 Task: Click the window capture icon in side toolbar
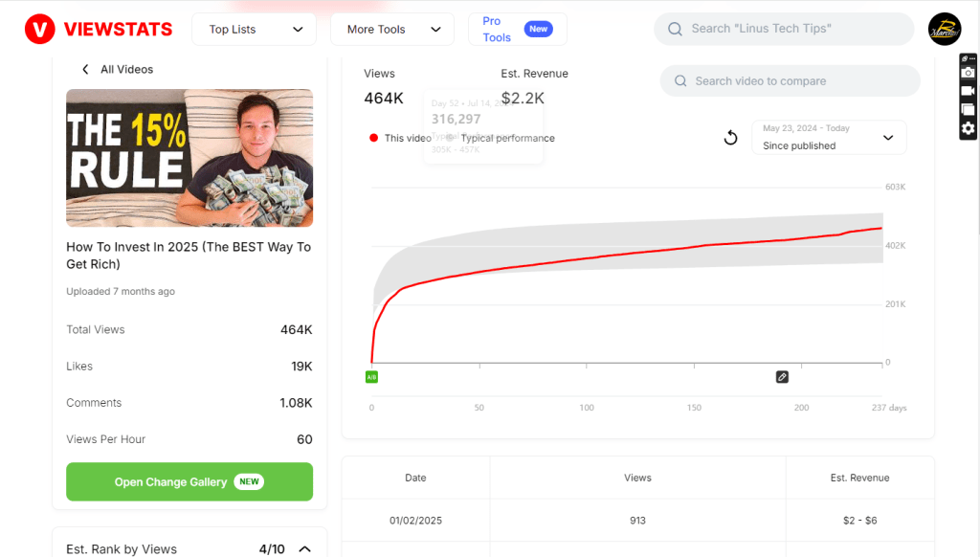(968, 110)
